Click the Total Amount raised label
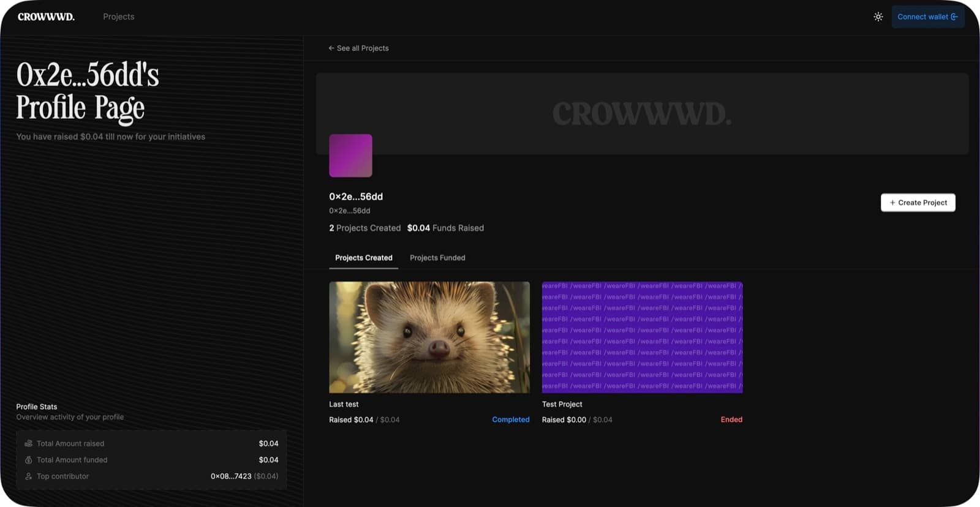Image resolution: width=980 pixels, height=507 pixels. (x=70, y=443)
